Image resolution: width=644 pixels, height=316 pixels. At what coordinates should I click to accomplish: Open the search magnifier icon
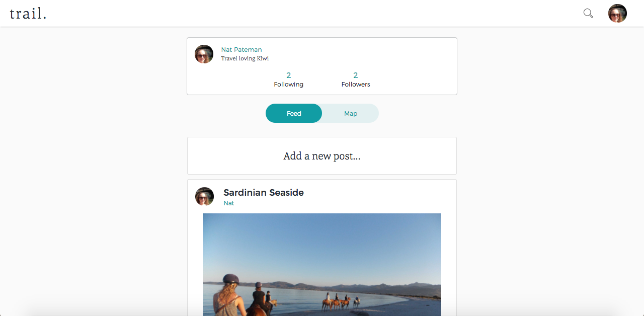pos(588,14)
